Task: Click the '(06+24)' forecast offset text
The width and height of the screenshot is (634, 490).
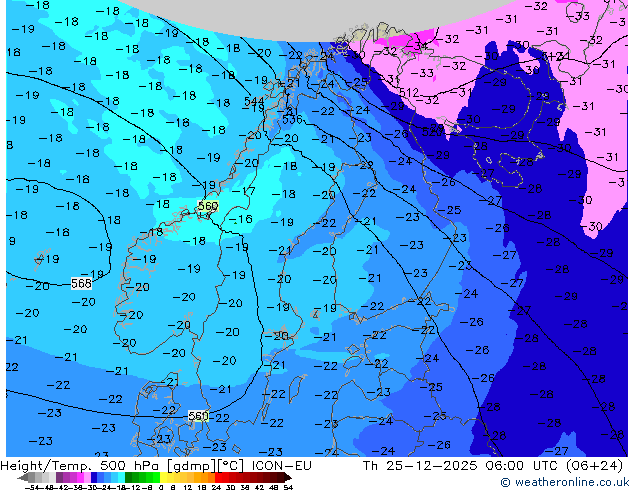Action: [594, 466]
